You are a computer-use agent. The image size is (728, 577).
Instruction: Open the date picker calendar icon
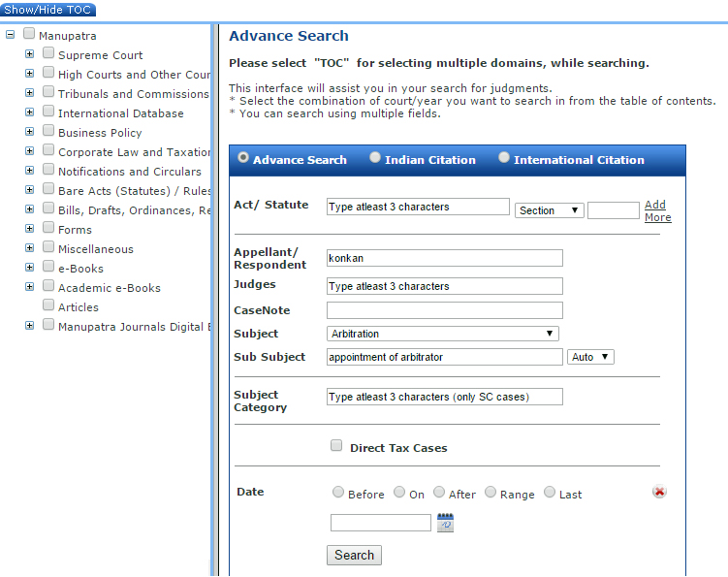click(x=445, y=523)
